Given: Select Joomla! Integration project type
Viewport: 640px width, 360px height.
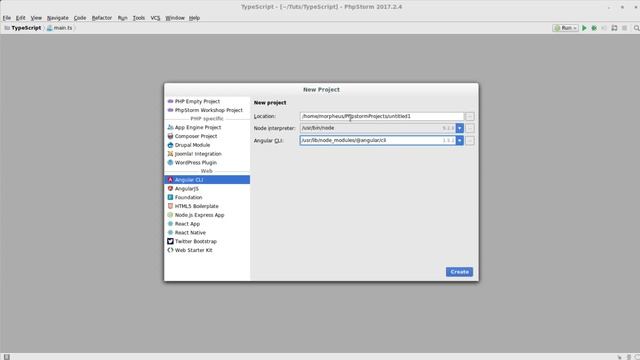Looking at the screenshot, I should point(207,154).
